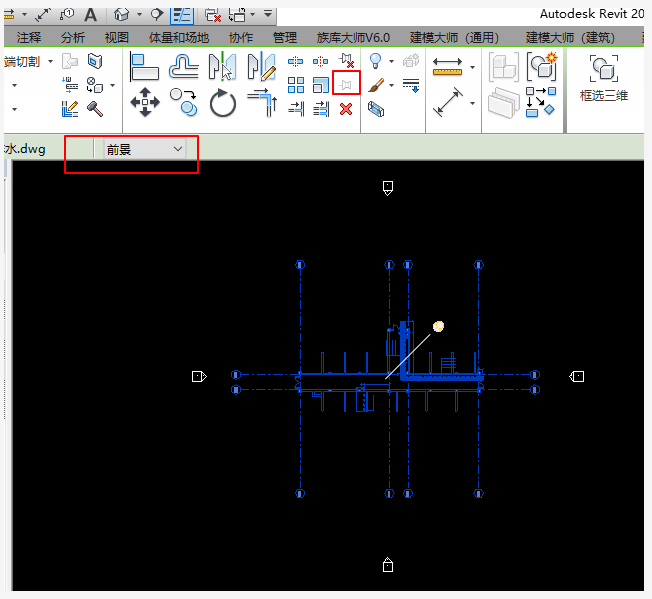Click the Default 3D View house icon
This screenshot has width=652, height=599.
point(121,15)
